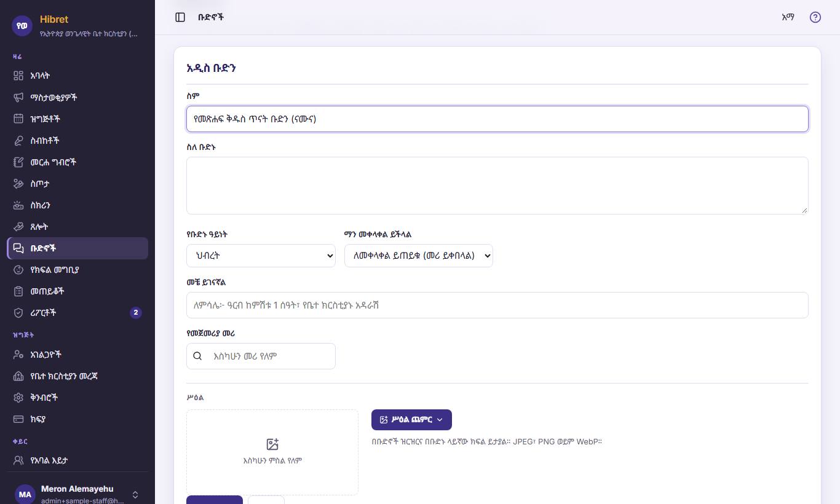Viewport: 840px width, 504px height.
Task: Open ቡድኖች in the sidebar
Action: pos(77,248)
